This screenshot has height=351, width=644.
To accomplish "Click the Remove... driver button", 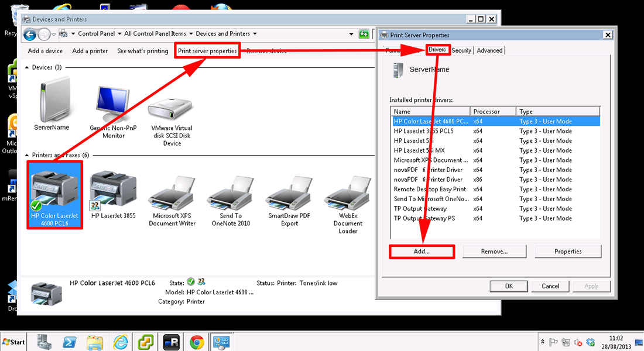I will pyautogui.click(x=494, y=252).
